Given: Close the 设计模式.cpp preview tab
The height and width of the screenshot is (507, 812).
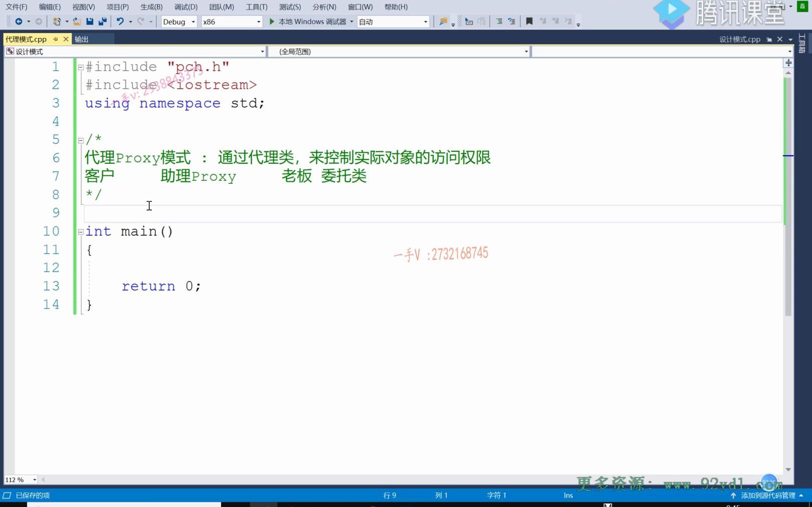Looking at the screenshot, I should pyautogui.click(x=780, y=39).
